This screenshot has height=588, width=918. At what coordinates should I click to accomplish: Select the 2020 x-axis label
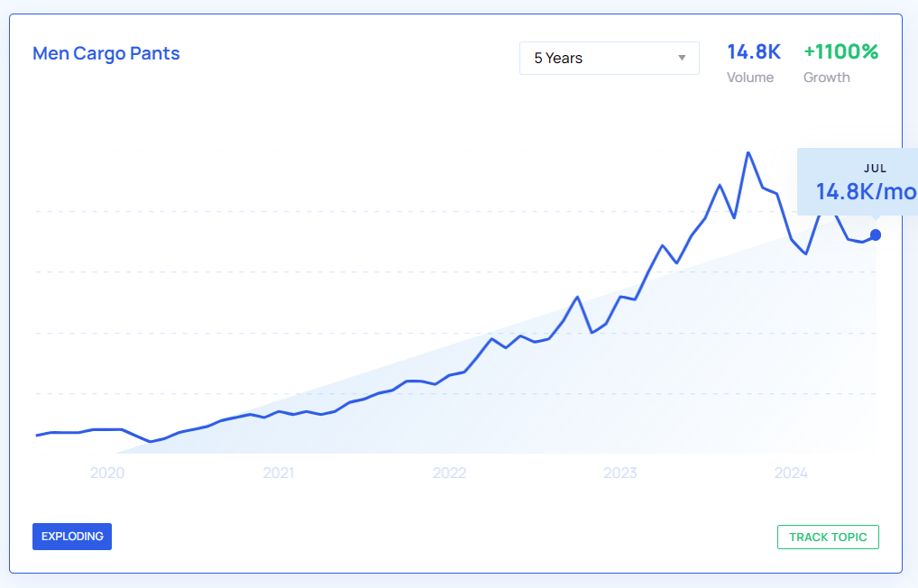tap(107, 473)
